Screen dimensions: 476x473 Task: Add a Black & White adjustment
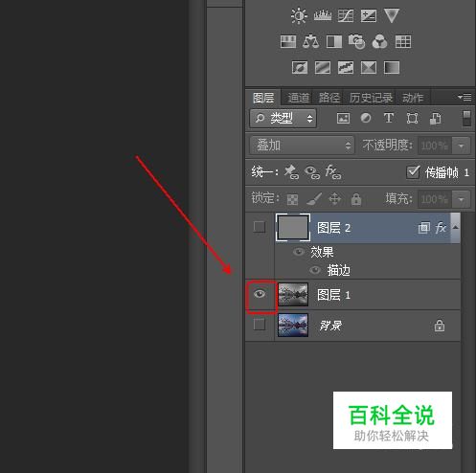click(x=334, y=42)
